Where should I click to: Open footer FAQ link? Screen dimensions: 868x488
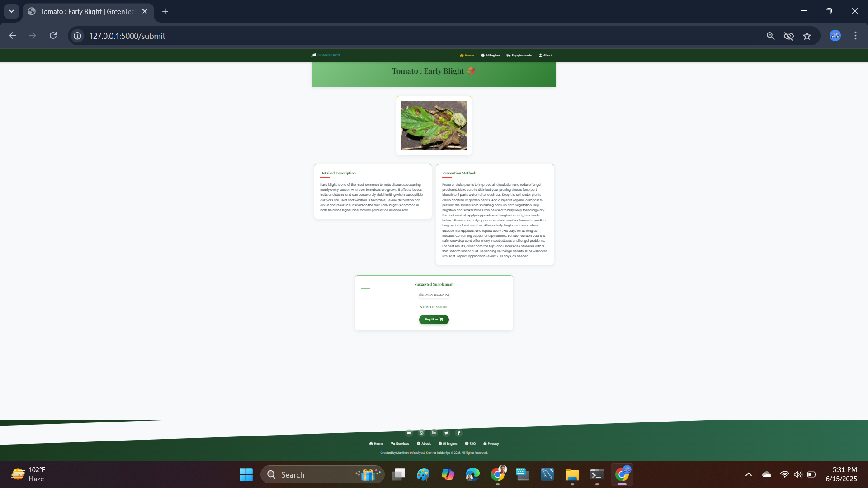(x=470, y=444)
